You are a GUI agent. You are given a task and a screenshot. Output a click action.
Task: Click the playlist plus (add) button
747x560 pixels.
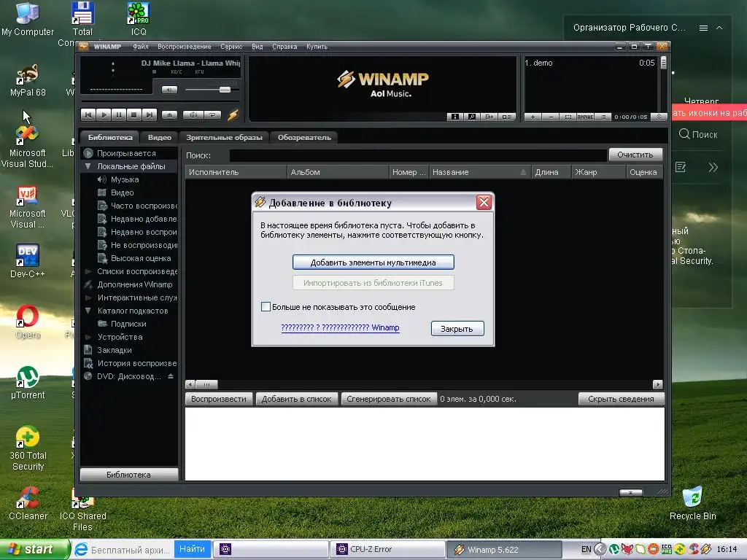coord(533,117)
